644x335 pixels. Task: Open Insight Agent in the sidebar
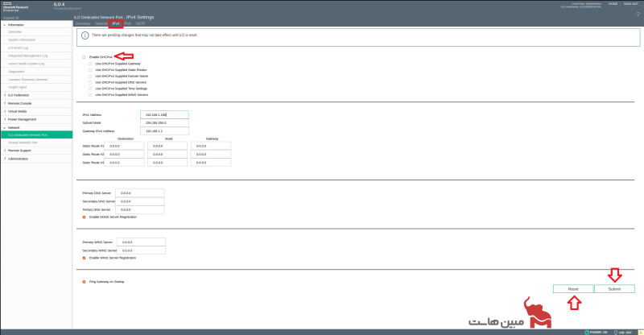(x=17, y=87)
